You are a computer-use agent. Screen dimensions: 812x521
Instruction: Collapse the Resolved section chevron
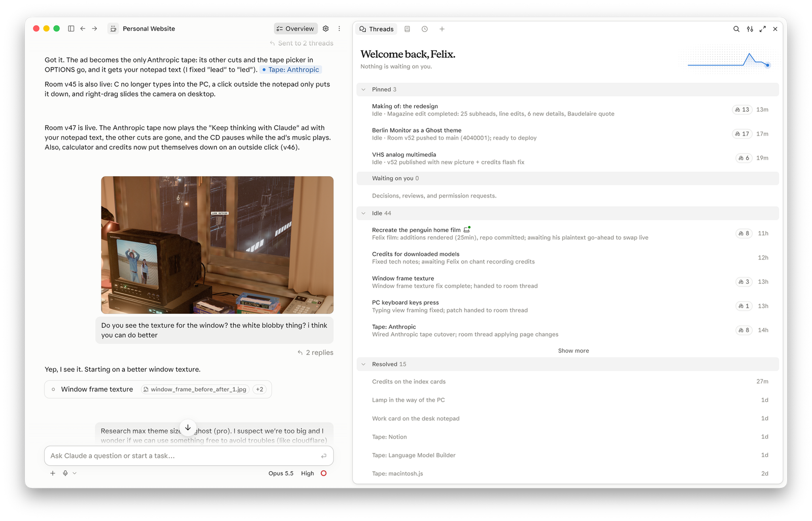point(363,364)
